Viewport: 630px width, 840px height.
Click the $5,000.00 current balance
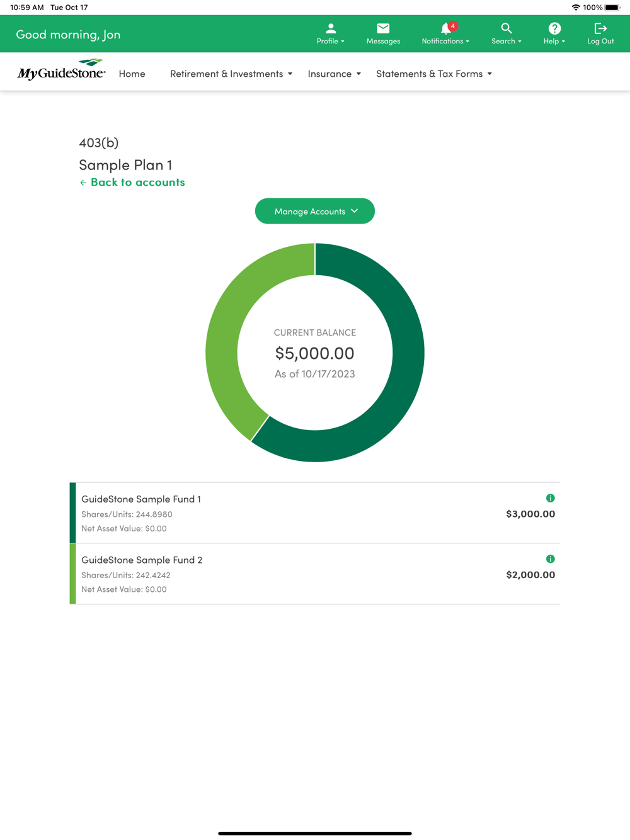pyautogui.click(x=315, y=353)
